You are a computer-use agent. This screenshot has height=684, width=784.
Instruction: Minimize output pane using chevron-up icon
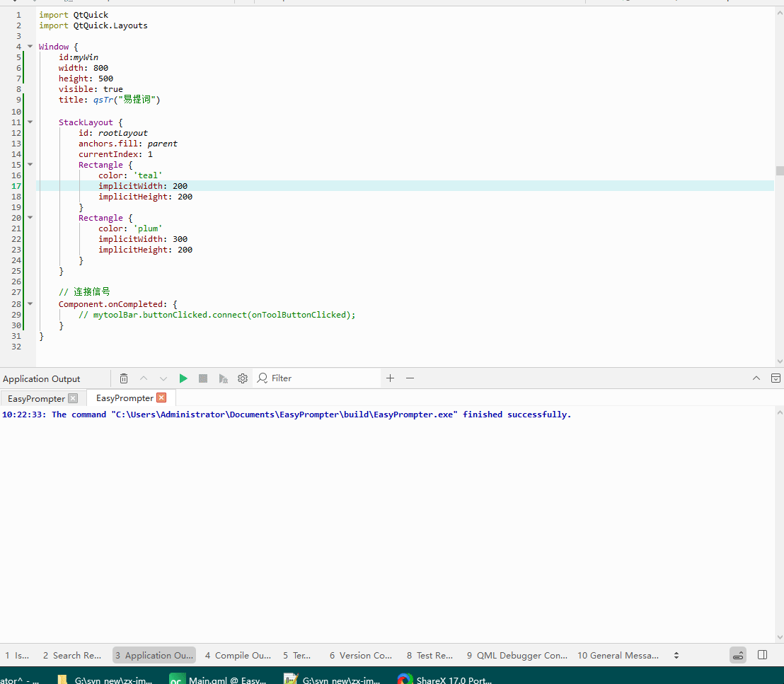[756, 378]
